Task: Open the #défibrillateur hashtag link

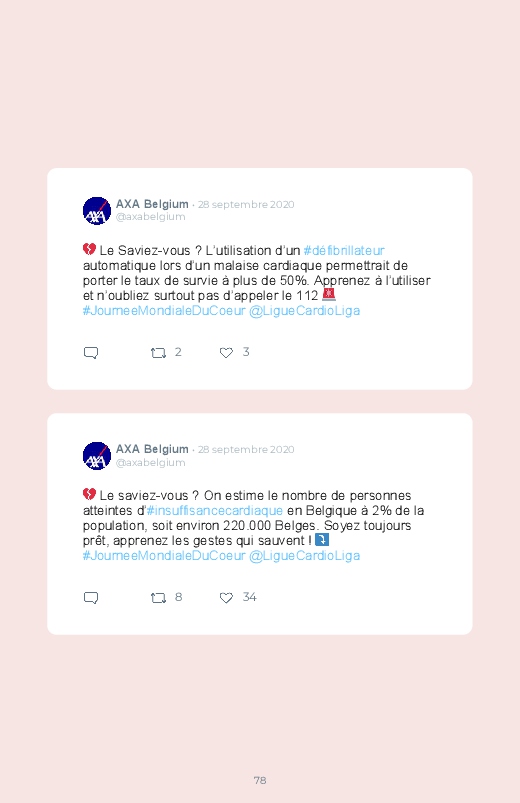Action: pos(344,250)
